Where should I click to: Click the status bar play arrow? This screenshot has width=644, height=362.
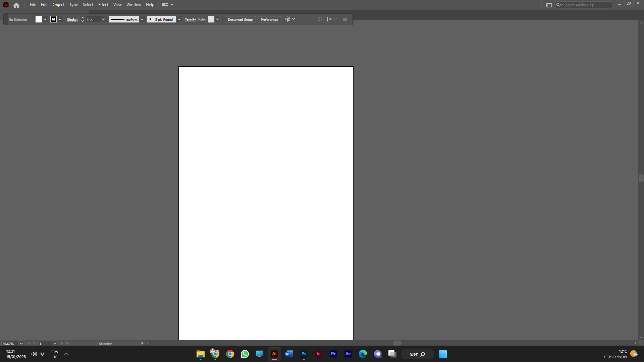pos(142,343)
